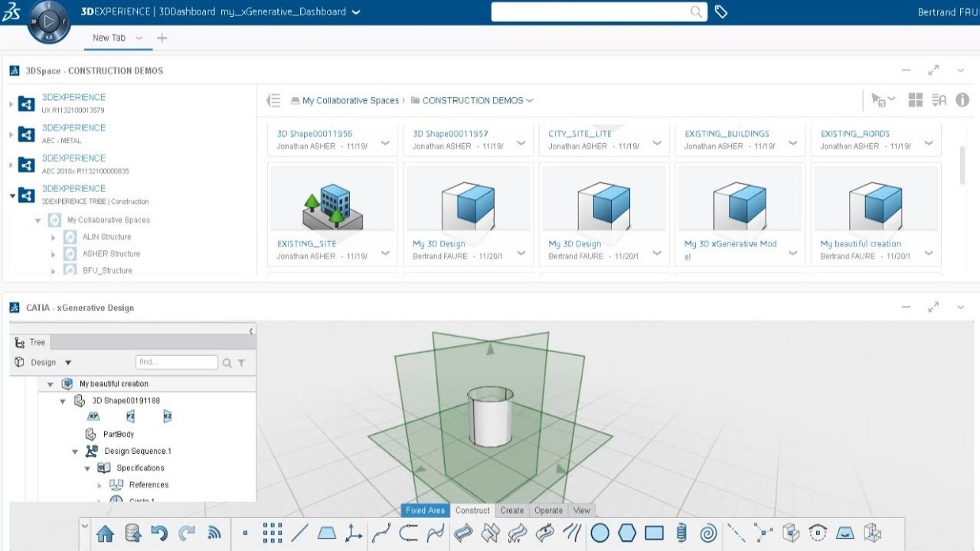The height and width of the screenshot is (551, 980).
Task: Collapse the Design Sequence.1 node
Action: [75, 452]
